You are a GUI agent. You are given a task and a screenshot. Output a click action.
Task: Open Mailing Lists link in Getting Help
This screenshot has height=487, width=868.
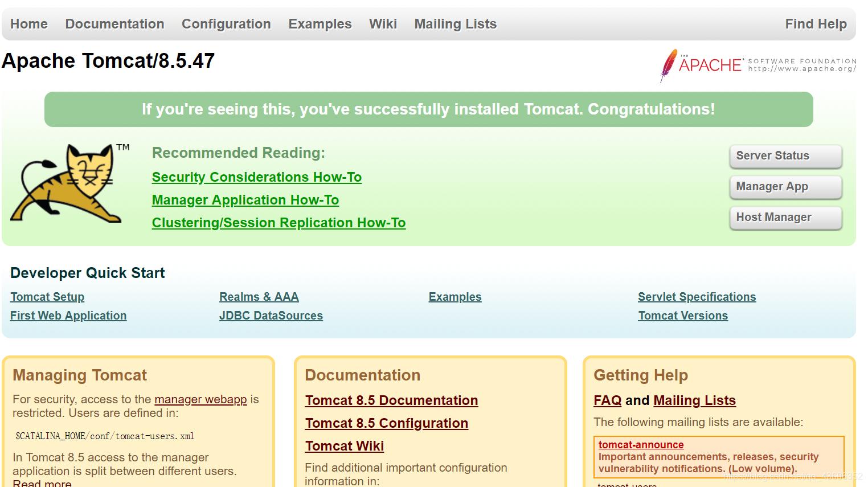(x=695, y=400)
